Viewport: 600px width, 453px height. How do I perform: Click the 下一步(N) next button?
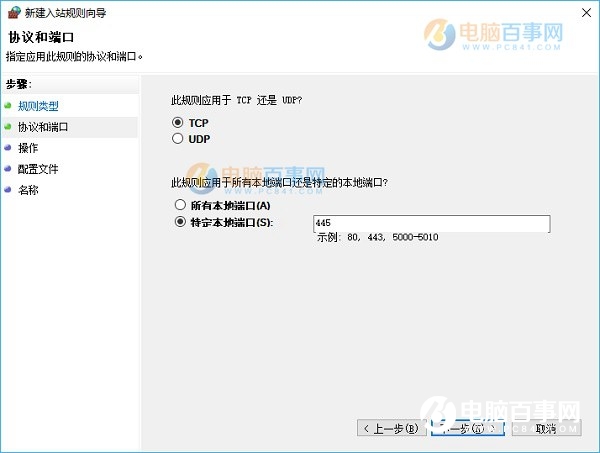[x=468, y=428]
